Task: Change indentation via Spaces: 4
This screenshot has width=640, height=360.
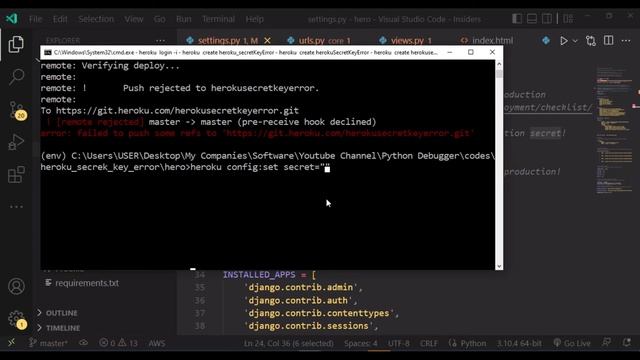Action: click(x=360, y=343)
